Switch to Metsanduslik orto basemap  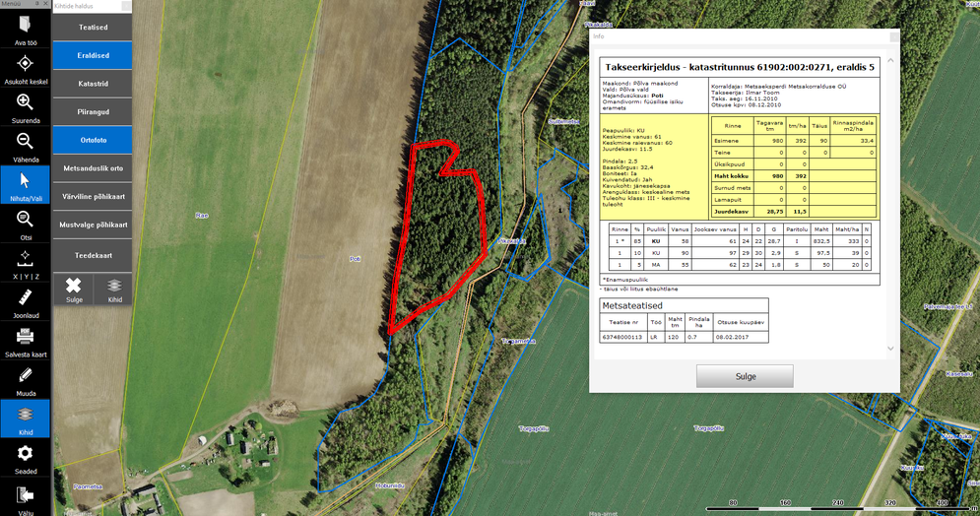93,169
